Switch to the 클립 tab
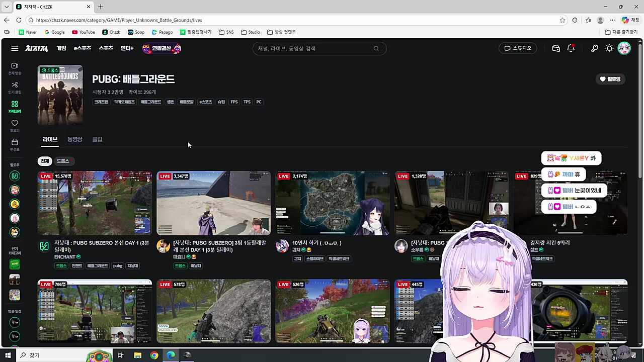Screen dimensions: 644x362 97,139
